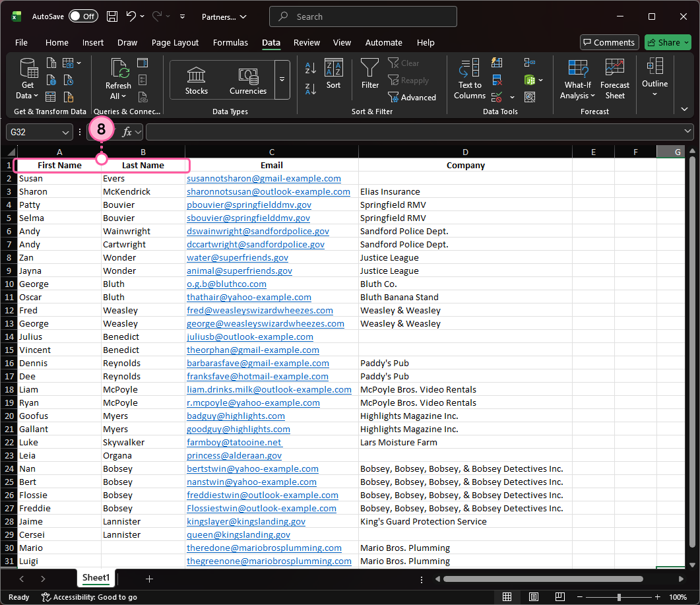Click the Sort A to Z icon
This screenshot has width=700, height=605.
pos(311,67)
